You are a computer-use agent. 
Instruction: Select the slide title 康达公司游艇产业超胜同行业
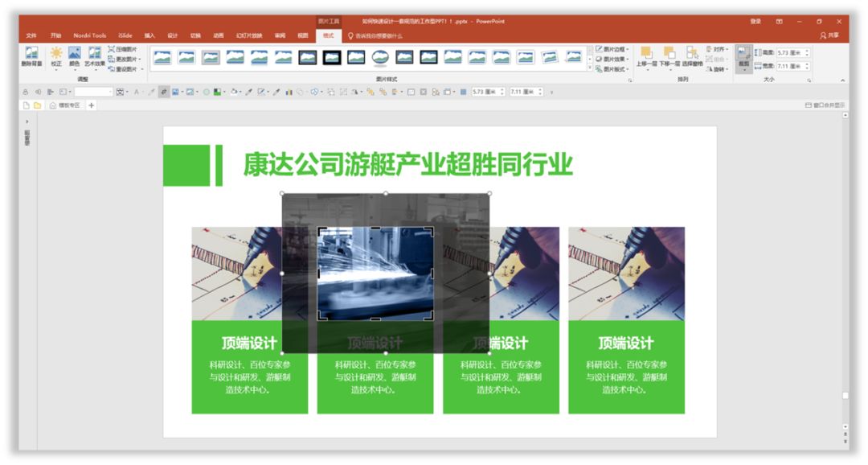(408, 165)
